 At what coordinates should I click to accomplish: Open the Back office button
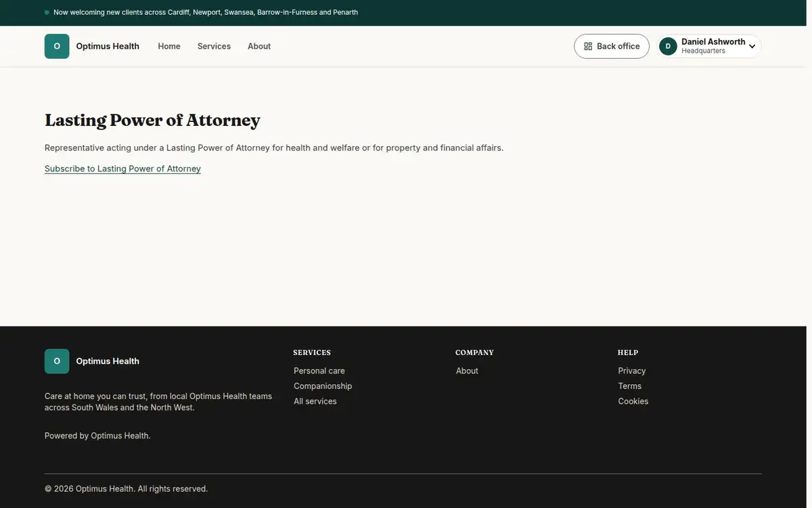[612, 46]
